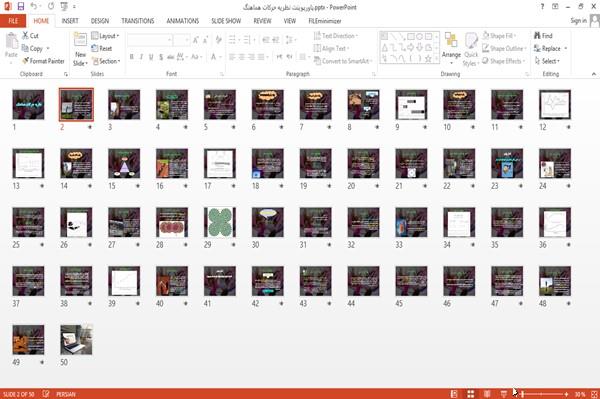This screenshot has height=399, width=600.
Task: Activate Format Painter
Action: (x=43, y=61)
